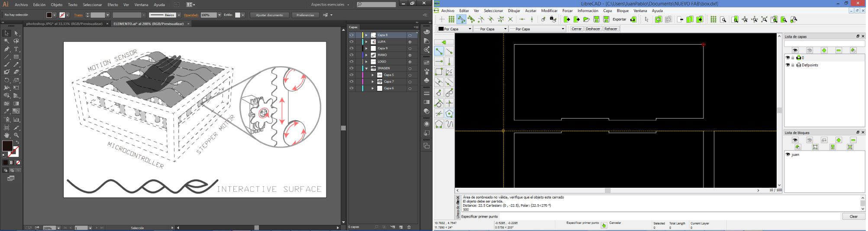
Task: Choose the Direct Selection arrow tool
Action: [x=16, y=33]
